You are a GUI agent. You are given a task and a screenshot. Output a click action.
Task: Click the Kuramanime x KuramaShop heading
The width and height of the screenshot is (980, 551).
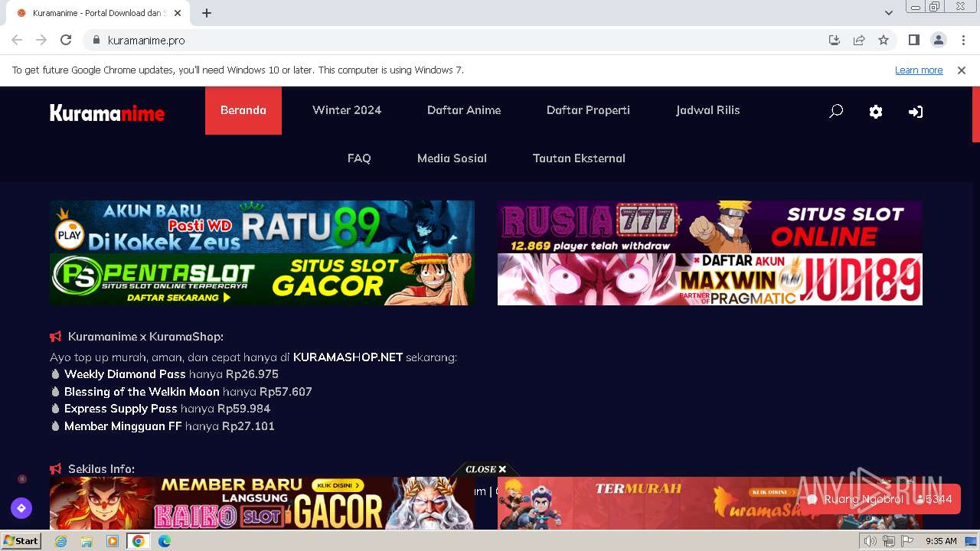[145, 337]
